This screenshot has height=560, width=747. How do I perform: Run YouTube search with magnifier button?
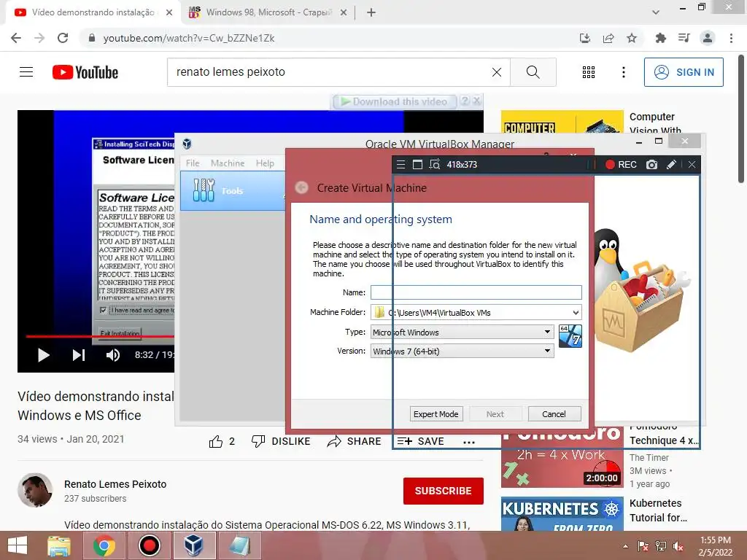533,72
